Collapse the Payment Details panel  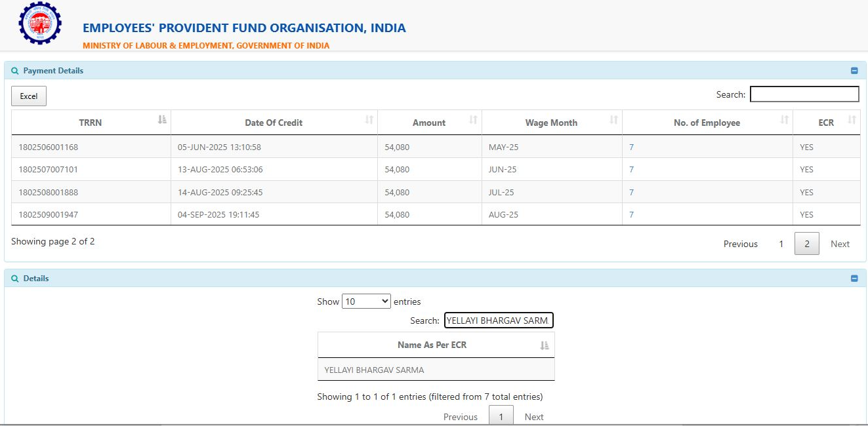(854, 71)
